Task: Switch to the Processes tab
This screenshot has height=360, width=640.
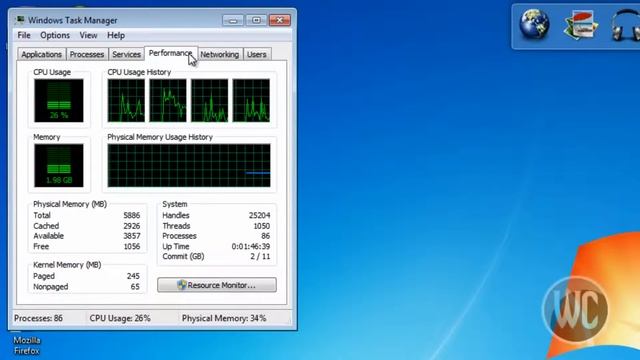Action: click(x=87, y=54)
